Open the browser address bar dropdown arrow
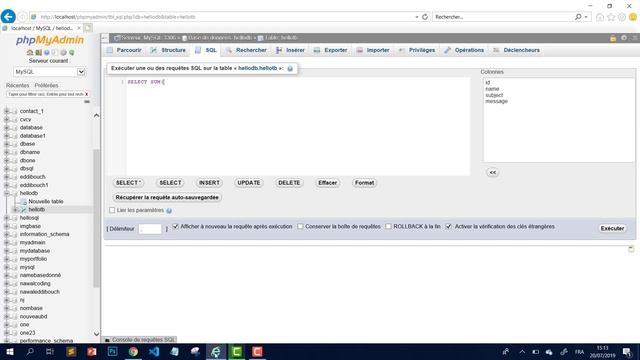The image size is (640, 360). (417, 17)
